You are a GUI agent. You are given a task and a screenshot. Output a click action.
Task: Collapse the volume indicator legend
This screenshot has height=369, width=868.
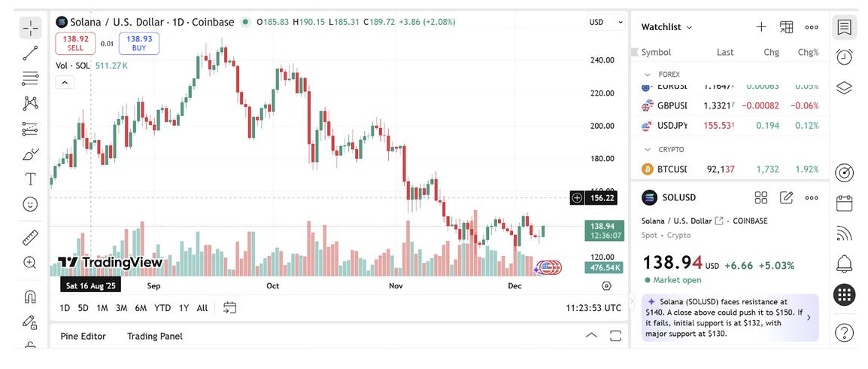(65, 82)
